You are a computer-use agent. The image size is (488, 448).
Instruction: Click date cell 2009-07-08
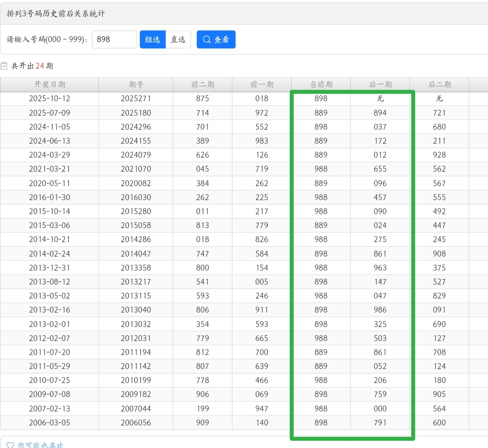(50, 394)
